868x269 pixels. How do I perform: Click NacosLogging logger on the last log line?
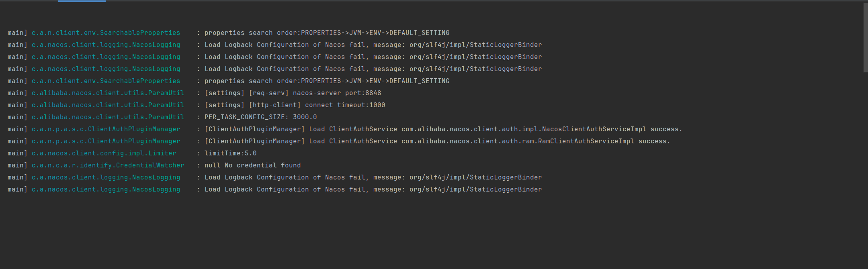point(106,190)
